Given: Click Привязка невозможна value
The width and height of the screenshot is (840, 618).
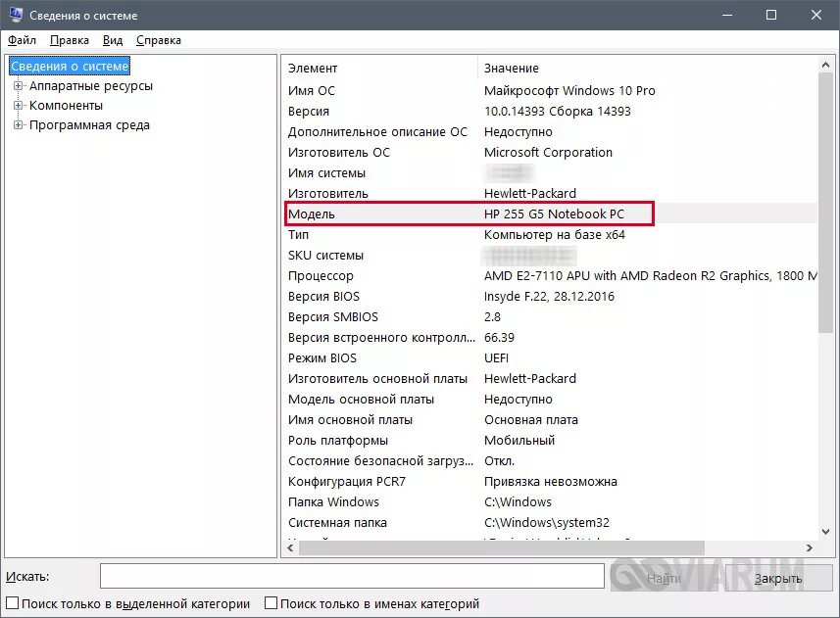Looking at the screenshot, I should point(551,482).
